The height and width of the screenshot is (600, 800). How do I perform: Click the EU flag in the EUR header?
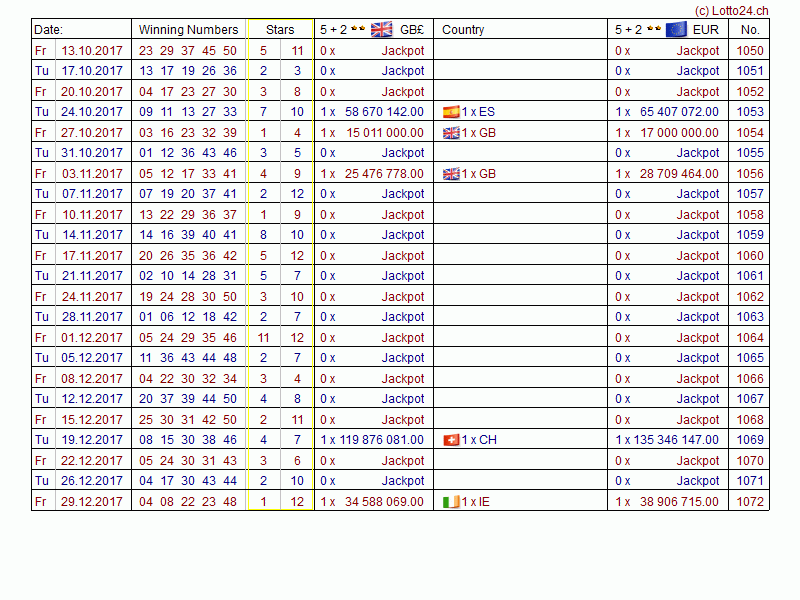click(x=676, y=29)
